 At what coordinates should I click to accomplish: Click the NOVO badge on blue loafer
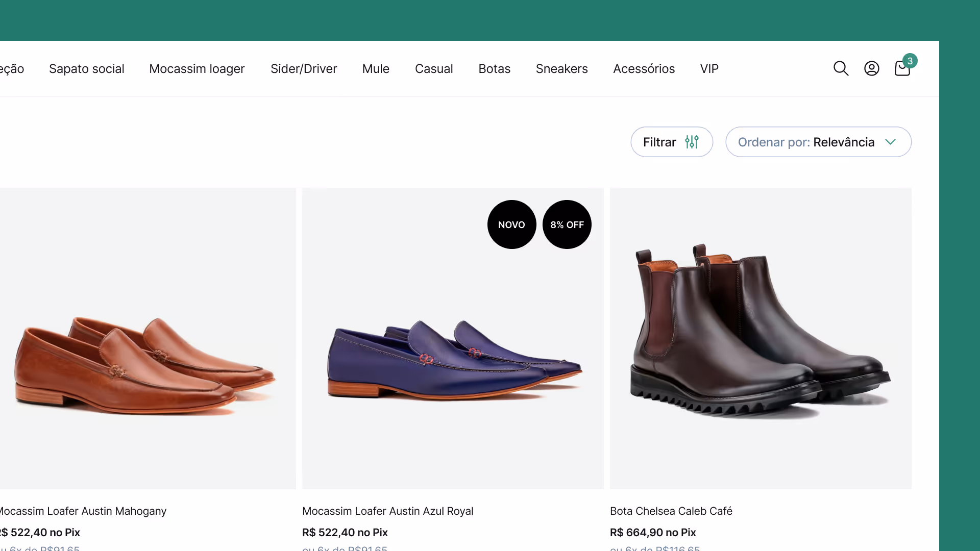click(511, 224)
